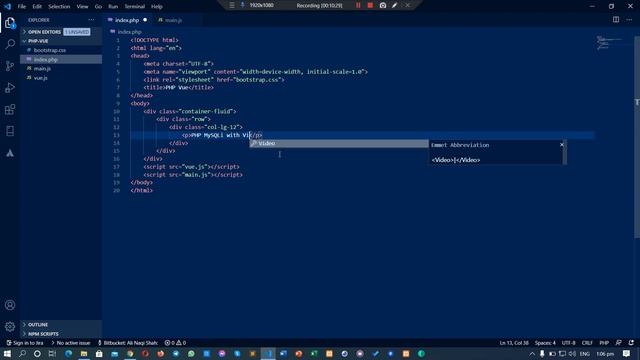Open the View menu
This screenshot has height=360, width=640.
pyautogui.click(x=82, y=7)
